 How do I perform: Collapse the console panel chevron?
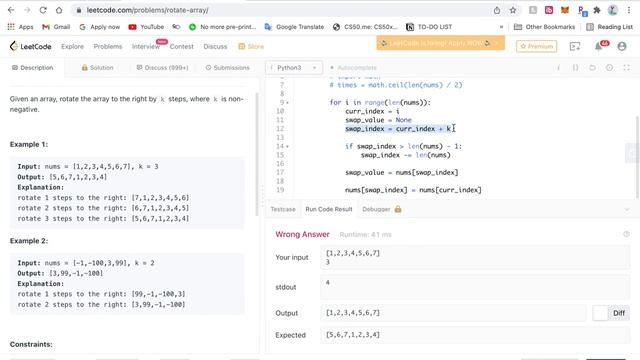[627, 209]
